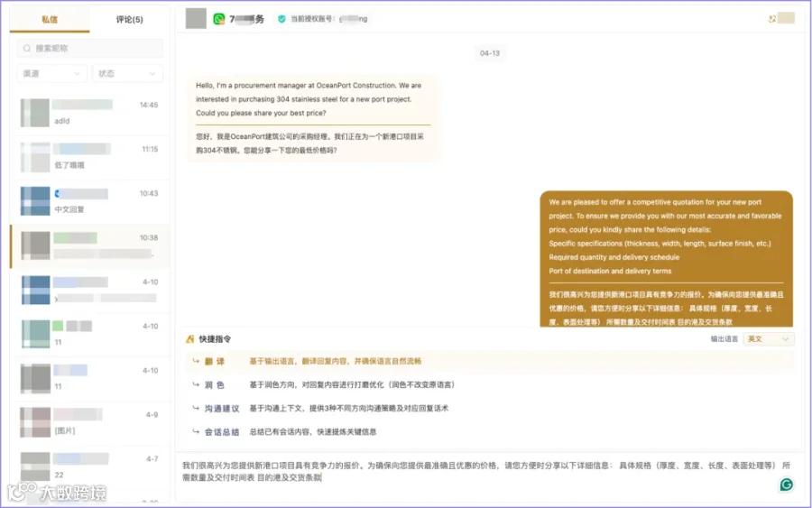Image resolution: width=812 pixels, height=508 pixels.
Task: Open the 10:43 conversation 中文回复
Action: 90,201
